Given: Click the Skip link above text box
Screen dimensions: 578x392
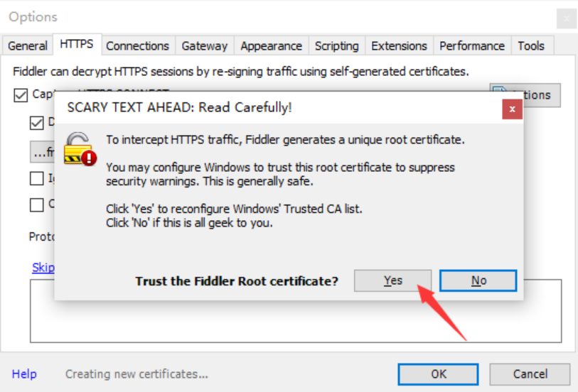Looking at the screenshot, I should pos(43,268).
